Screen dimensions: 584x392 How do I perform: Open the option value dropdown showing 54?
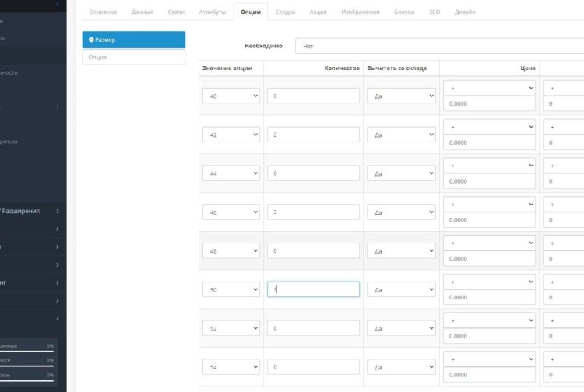pos(230,367)
